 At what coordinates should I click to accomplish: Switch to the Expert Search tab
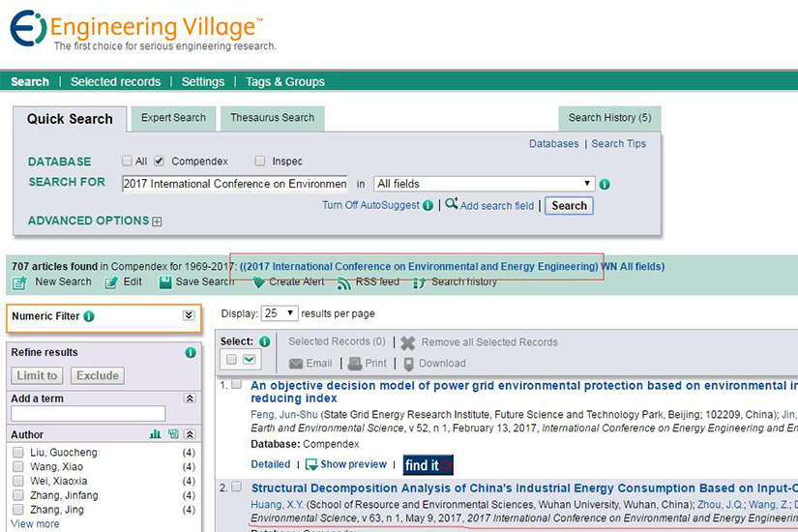click(173, 118)
